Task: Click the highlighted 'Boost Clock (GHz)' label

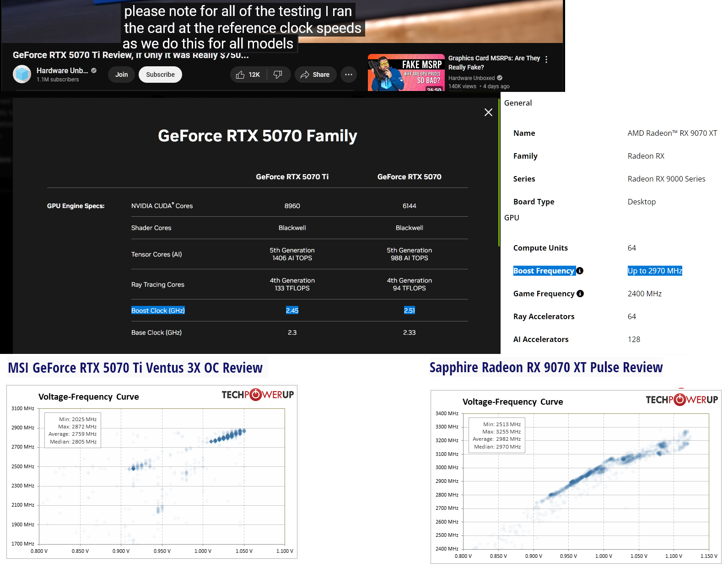Action: click(x=158, y=310)
